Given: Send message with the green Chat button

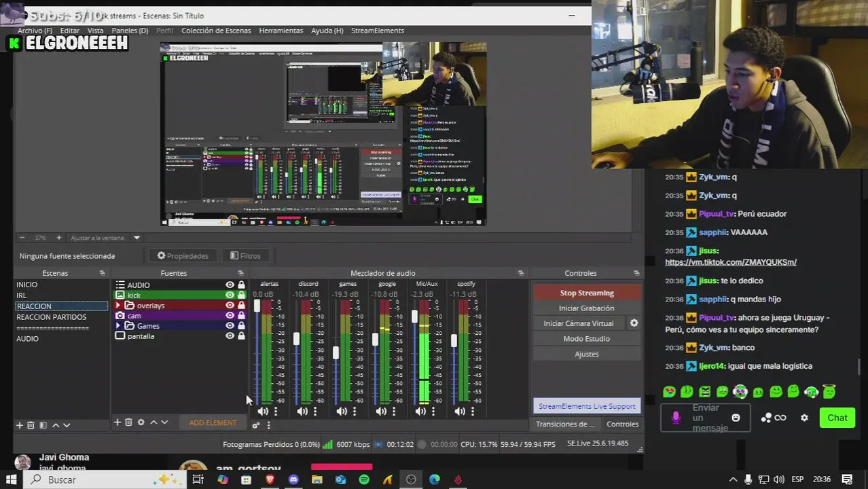Looking at the screenshot, I should (x=837, y=418).
